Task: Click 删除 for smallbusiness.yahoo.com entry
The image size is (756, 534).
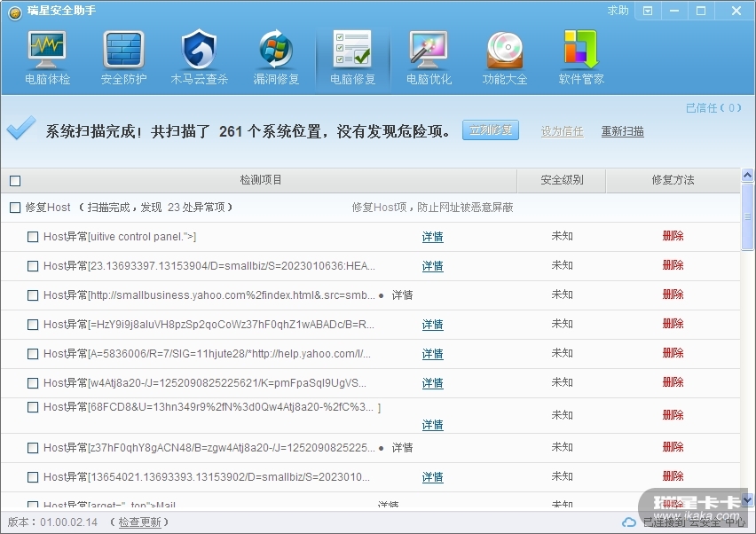Action: coord(673,294)
